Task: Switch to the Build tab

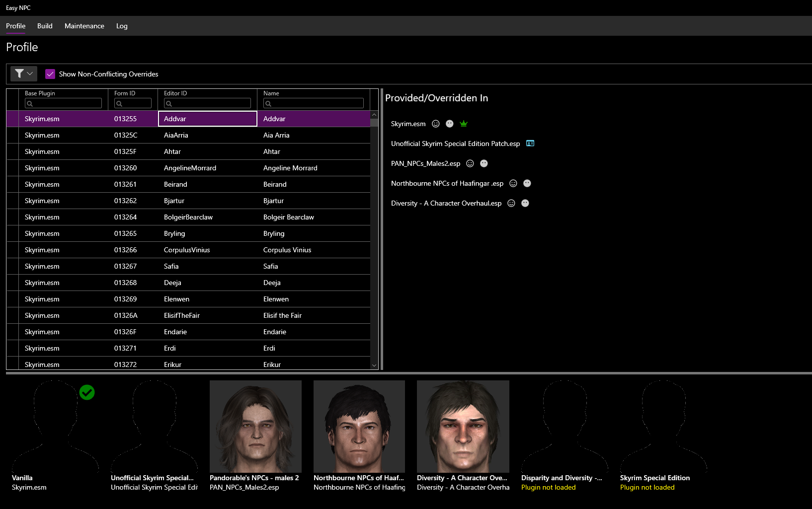Action: pos(45,26)
